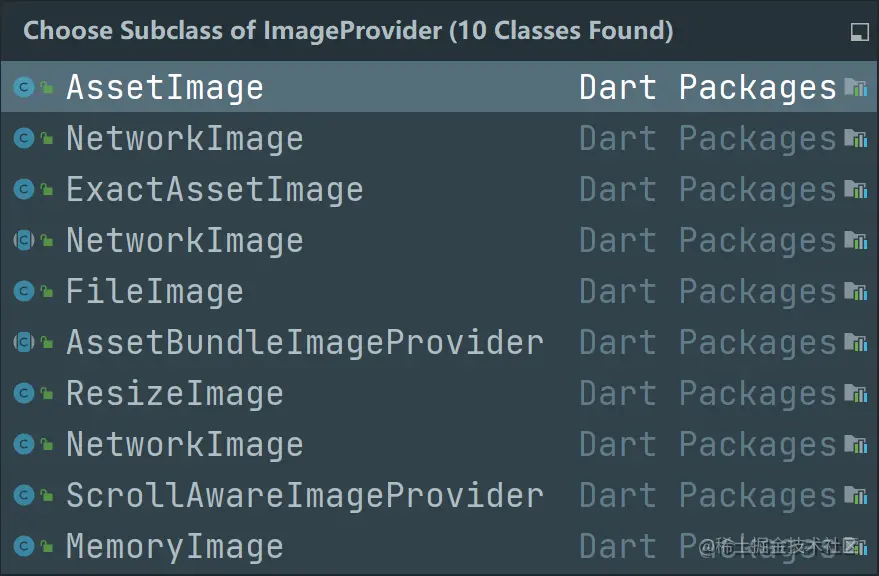Viewport: 879px width, 576px height.
Task: Click the Dart Packages label on the NetworkImage row
Action: click(707, 138)
